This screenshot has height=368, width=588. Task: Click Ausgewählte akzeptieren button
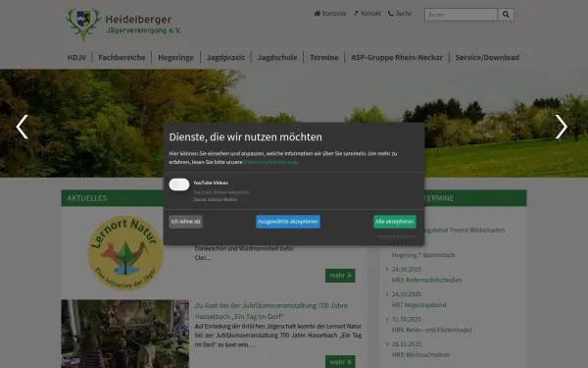288,222
